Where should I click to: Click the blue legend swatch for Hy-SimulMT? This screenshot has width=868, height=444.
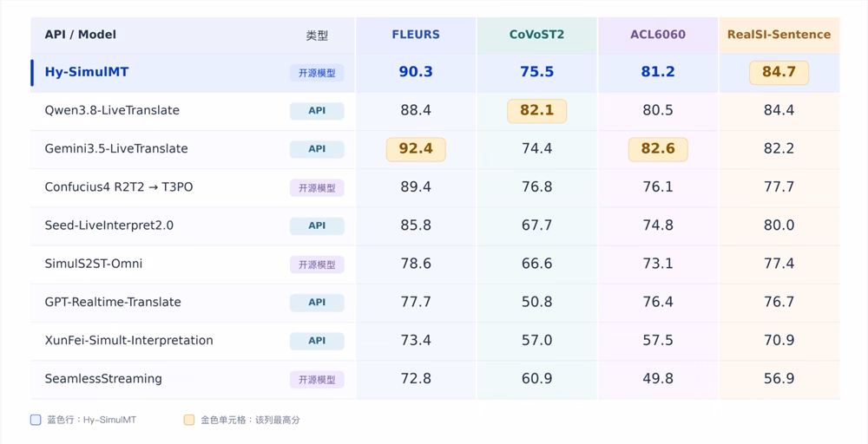(x=36, y=420)
